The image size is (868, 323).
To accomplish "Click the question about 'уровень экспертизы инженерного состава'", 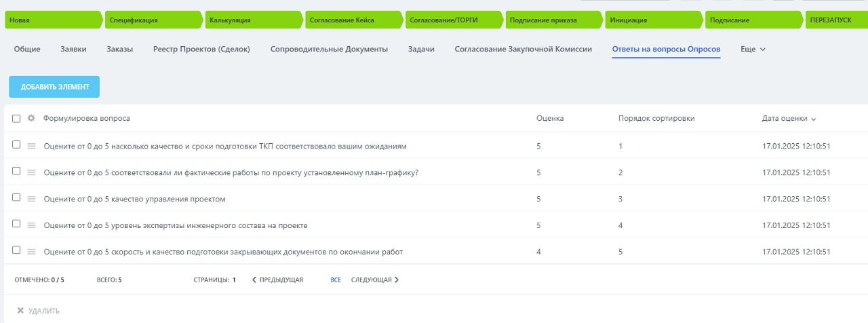I will click(x=176, y=225).
